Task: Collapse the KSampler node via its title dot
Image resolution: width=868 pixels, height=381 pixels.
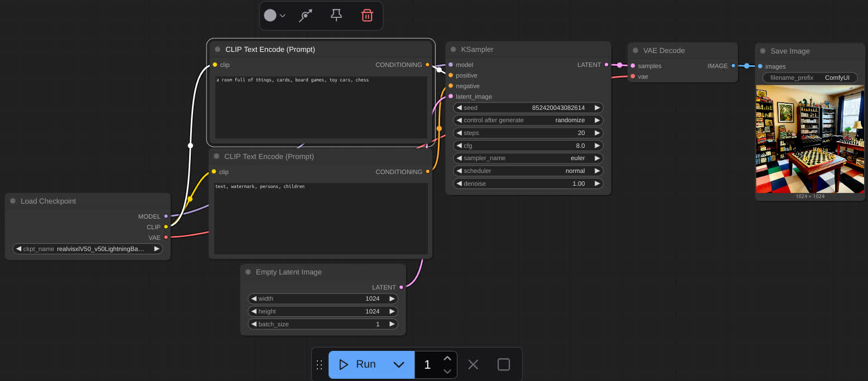Action: [453, 49]
